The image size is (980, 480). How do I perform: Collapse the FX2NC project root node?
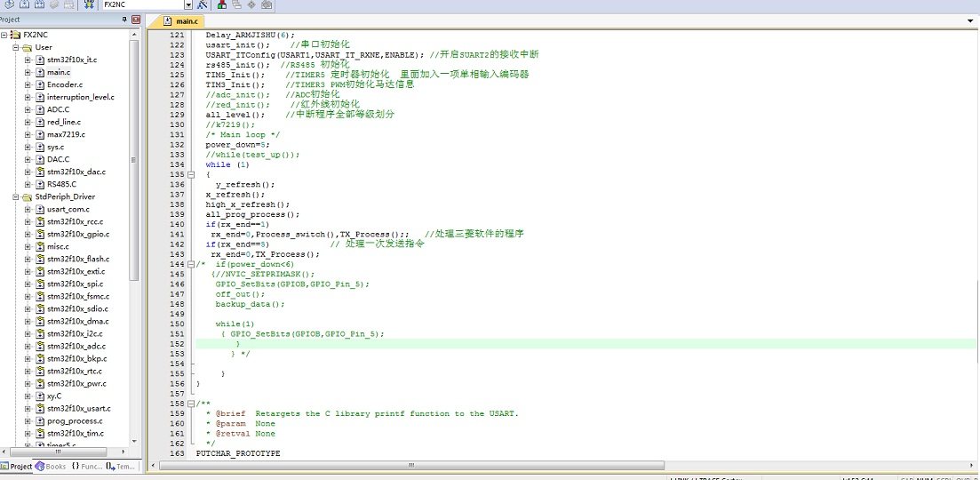(x=4, y=35)
